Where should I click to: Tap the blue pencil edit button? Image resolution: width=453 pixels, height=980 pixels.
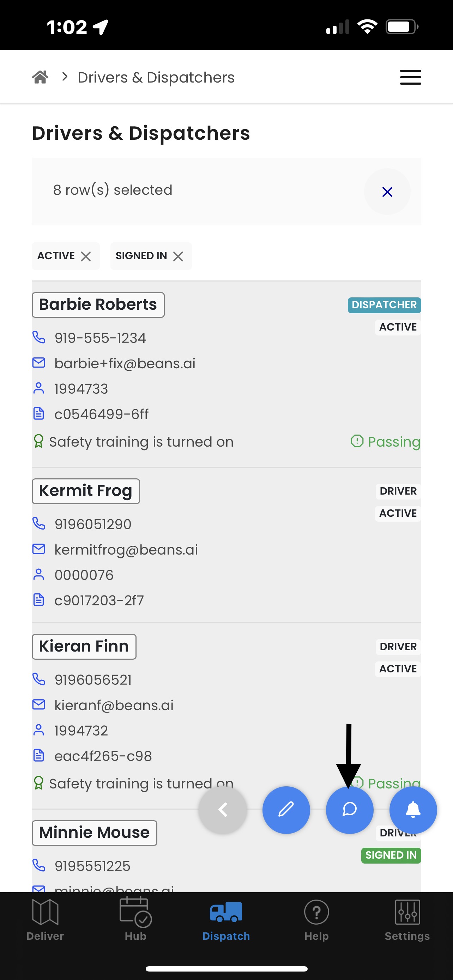pyautogui.click(x=286, y=810)
